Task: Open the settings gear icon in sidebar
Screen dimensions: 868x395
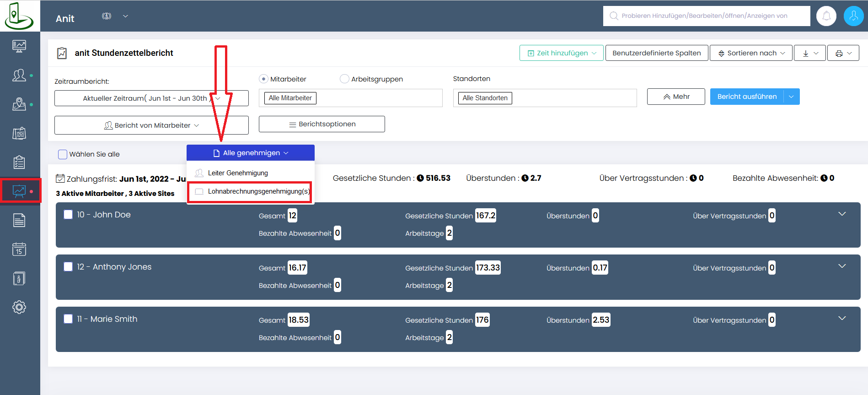Action: coord(19,307)
